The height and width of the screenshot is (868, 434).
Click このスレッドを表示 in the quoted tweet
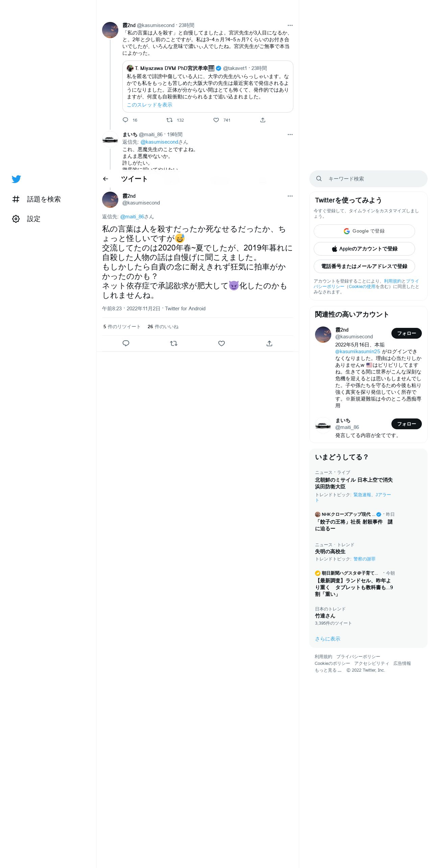click(x=149, y=105)
